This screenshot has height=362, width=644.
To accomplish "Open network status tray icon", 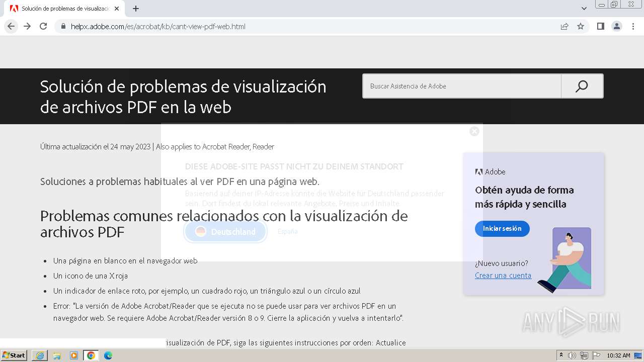I will (x=584, y=355).
